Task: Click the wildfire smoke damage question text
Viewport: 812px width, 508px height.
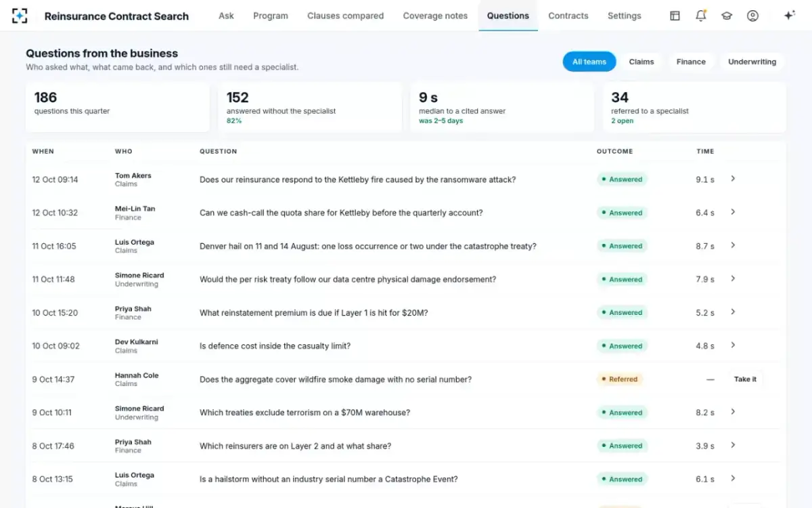Action: (336, 379)
